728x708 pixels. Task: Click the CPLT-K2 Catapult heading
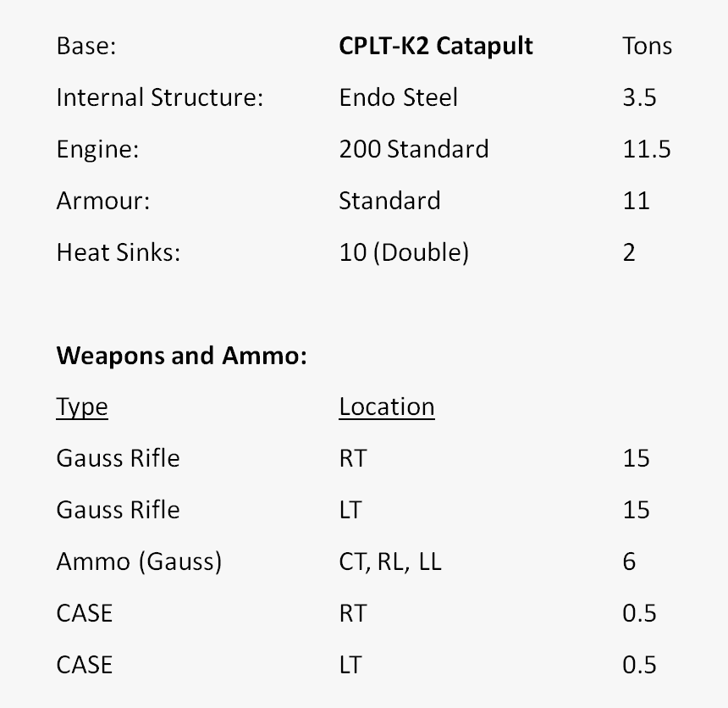point(436,46)
